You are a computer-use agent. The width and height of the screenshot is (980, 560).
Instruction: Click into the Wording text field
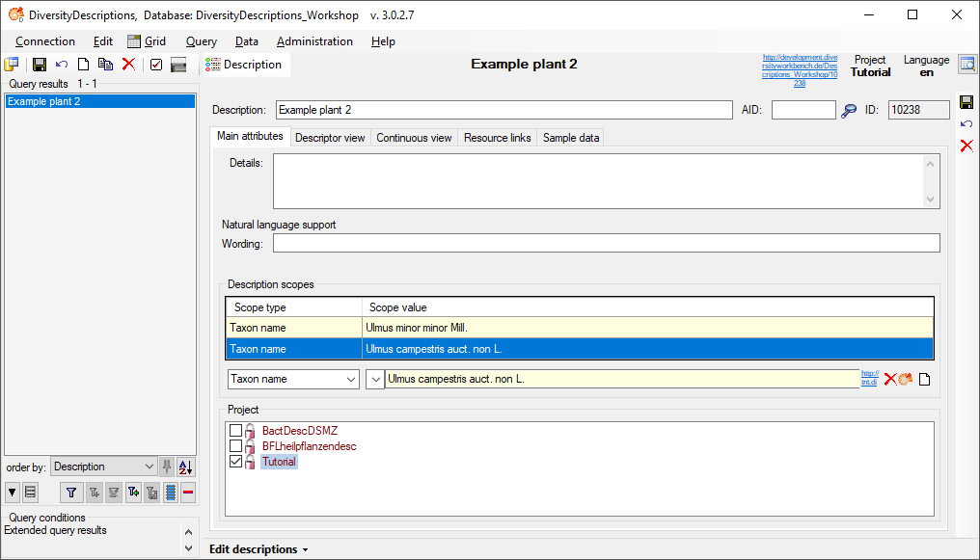606,244
